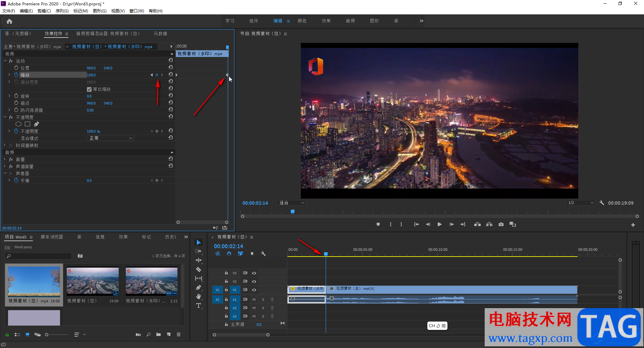
Task: Click the Home icon
Action: point(9,21)
